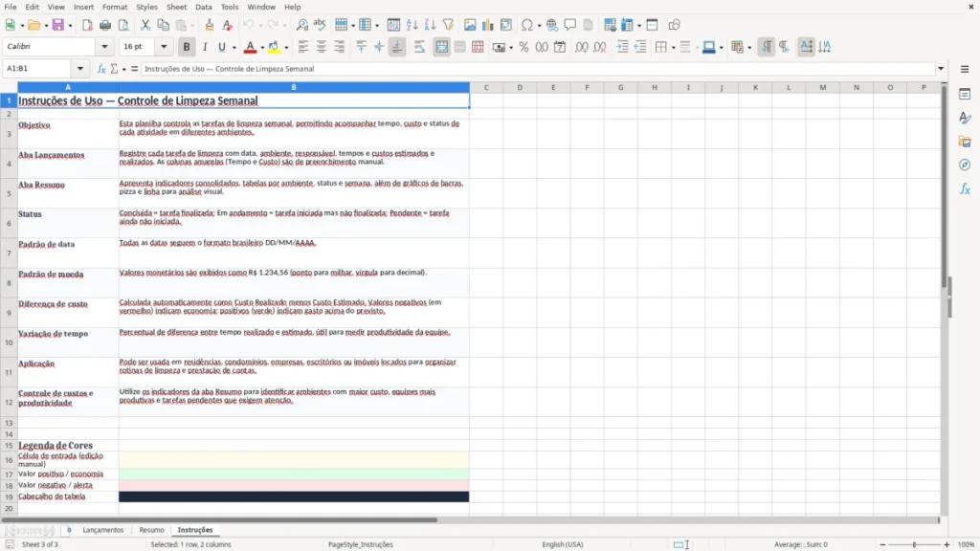Click the Sum sigma icon

(x=114, y=69)
